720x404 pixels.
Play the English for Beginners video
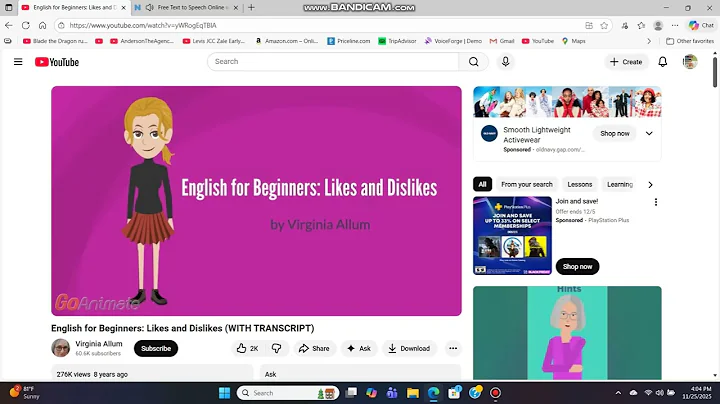[256, 201]
